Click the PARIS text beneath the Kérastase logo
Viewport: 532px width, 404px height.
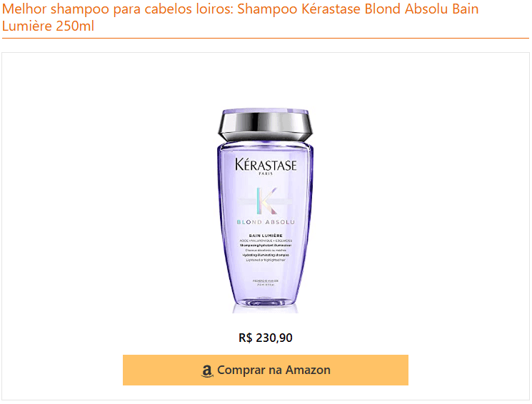point(266,173)
